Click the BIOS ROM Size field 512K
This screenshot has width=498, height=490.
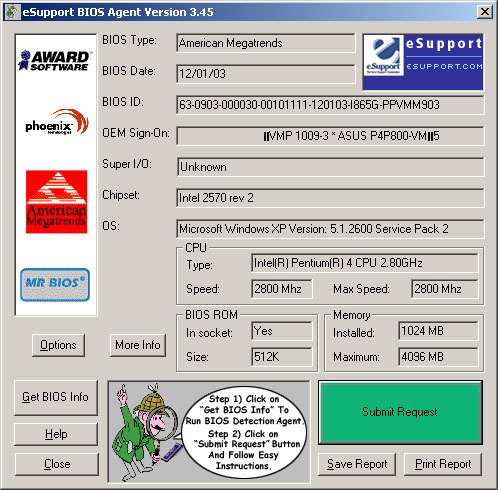coord(282,357)
